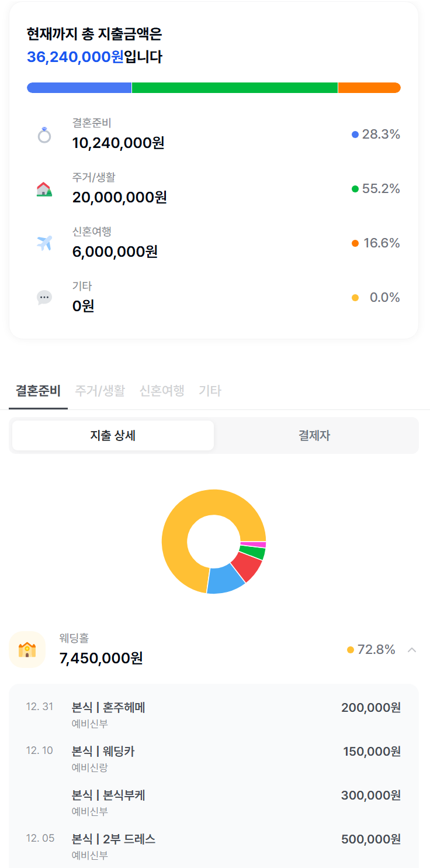Click the airplane icon for 신혼여행
This screenshot has width=430, height=868.
point(44,243)
